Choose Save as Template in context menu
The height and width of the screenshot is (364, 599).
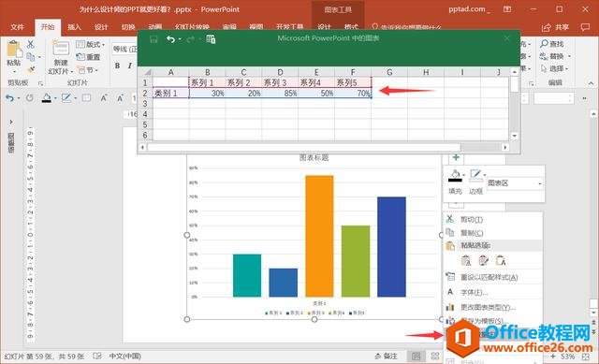click(493, 321)
